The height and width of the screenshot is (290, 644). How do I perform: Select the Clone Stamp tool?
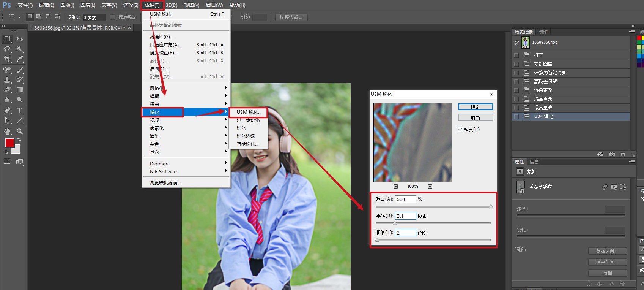(7, 80)
